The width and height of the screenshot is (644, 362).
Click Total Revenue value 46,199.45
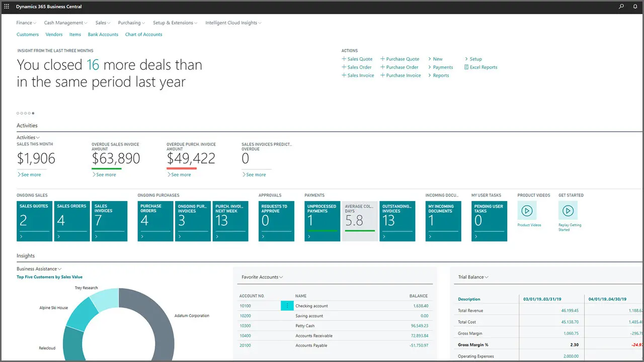pos(570,311)
